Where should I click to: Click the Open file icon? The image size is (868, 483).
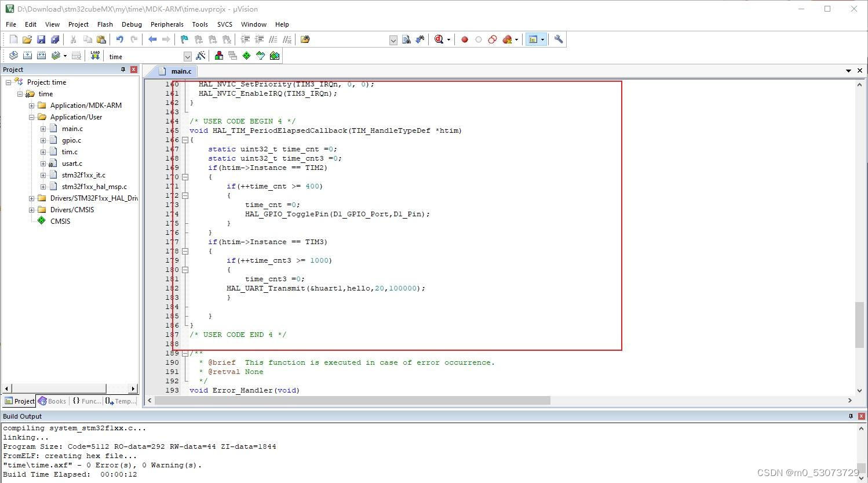27,39
